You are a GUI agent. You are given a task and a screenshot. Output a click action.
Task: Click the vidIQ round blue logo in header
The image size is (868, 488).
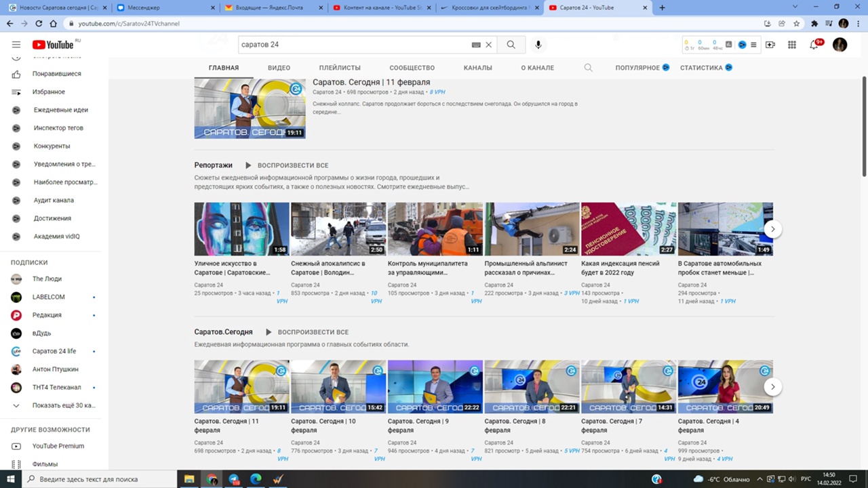coord(742,45)
